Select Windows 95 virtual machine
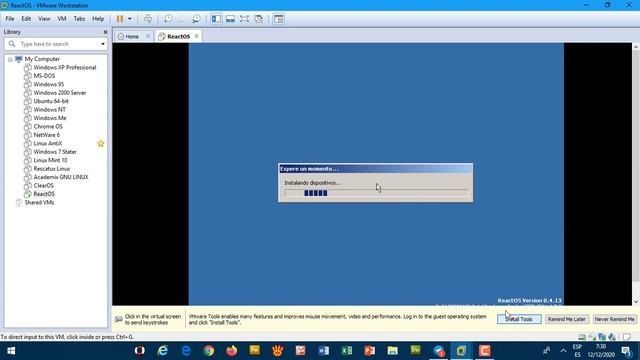This screenshot has height=360, width=640. point(49,84)
